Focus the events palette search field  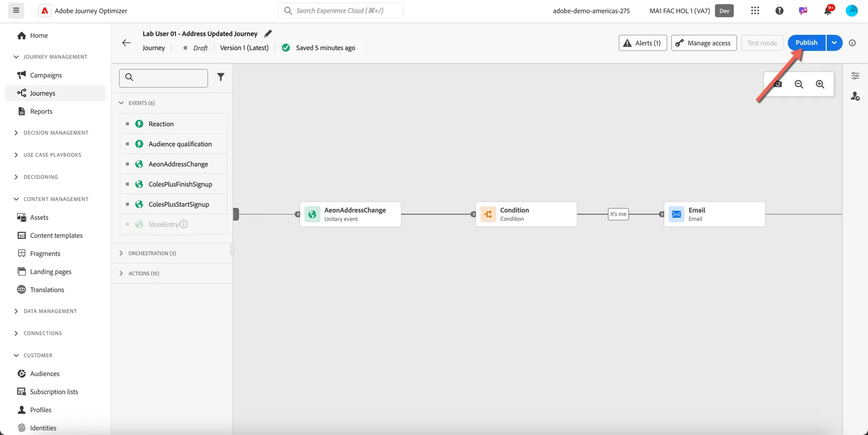click(163, 78)
